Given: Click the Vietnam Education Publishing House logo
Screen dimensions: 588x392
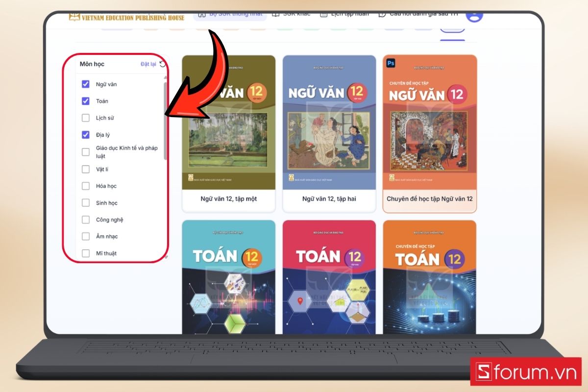Looking at the screenshot, I should (x=127, y=17).
